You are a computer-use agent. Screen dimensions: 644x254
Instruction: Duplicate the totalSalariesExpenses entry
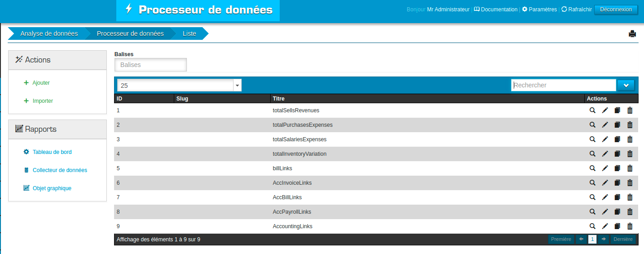617,139
